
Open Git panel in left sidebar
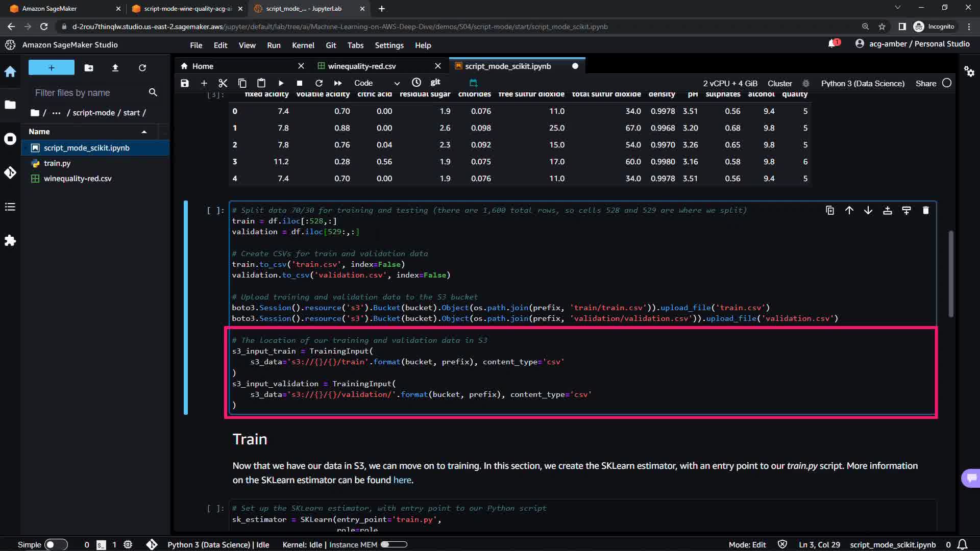[x=10, y=173]
